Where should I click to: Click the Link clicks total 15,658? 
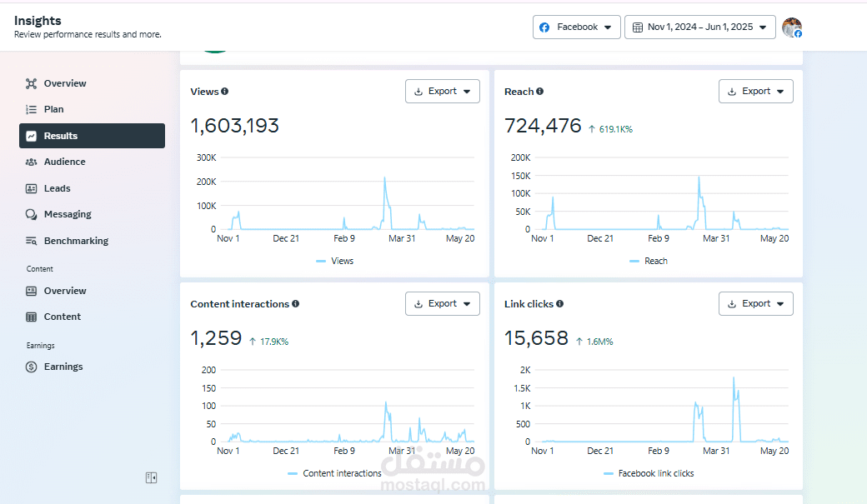tap(536, 338)
